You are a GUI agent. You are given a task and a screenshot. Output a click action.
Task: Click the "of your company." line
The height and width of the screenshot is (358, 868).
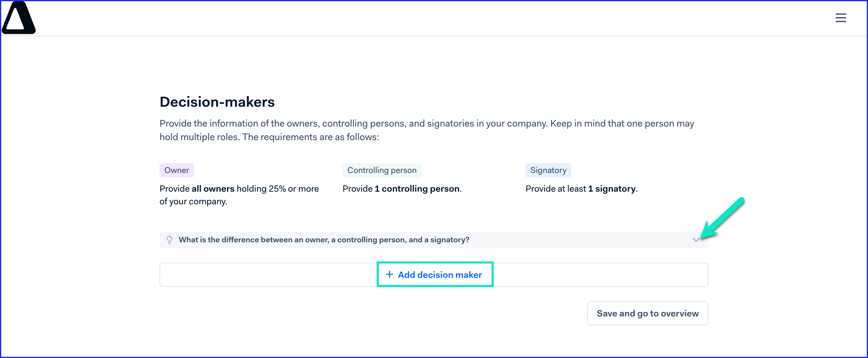click(x=194, y=201)
